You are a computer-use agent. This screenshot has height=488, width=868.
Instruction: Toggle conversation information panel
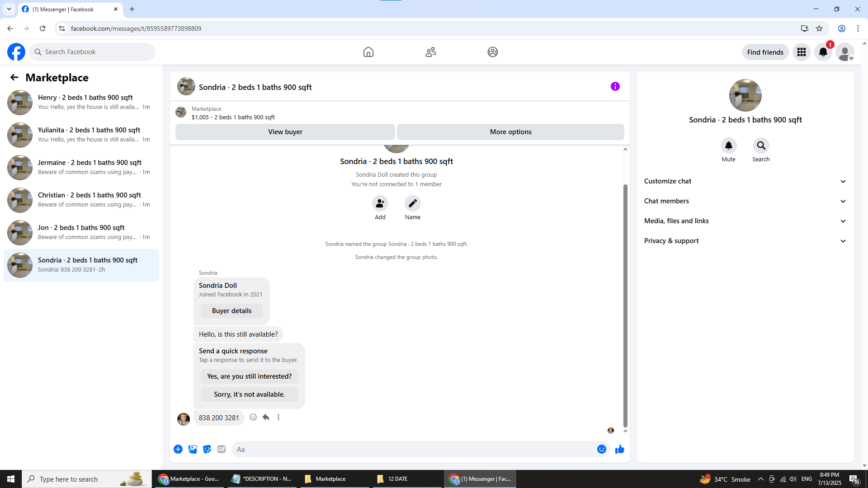[x=615, y=86]
